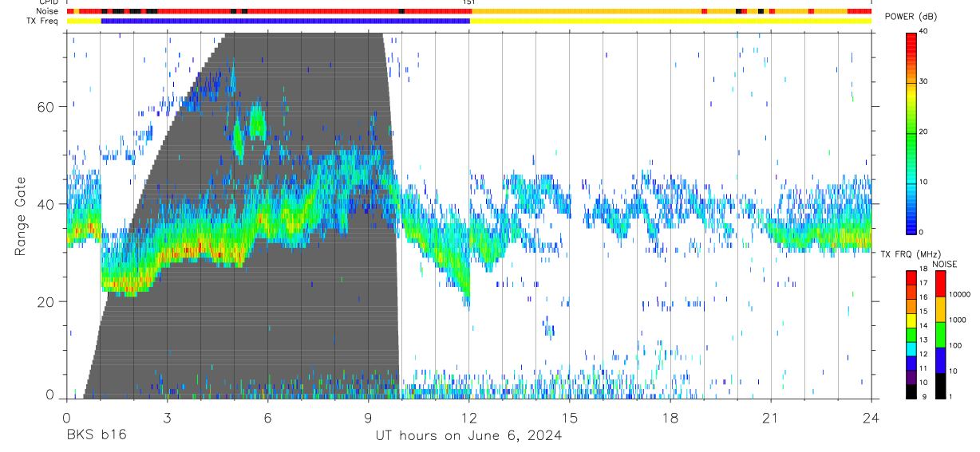Click the 3 tick on the UT hours axis
980x452 pixels.
[x=168, y=417]
